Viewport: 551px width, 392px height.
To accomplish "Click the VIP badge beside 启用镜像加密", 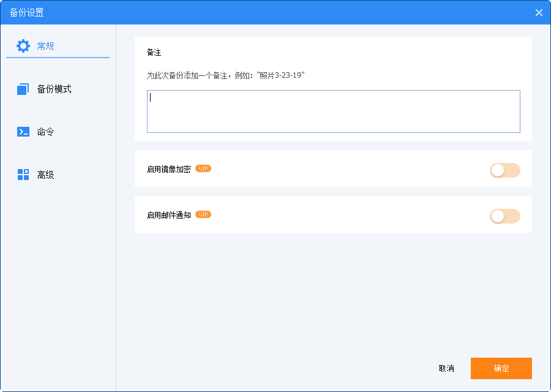I will click(203, 168).
